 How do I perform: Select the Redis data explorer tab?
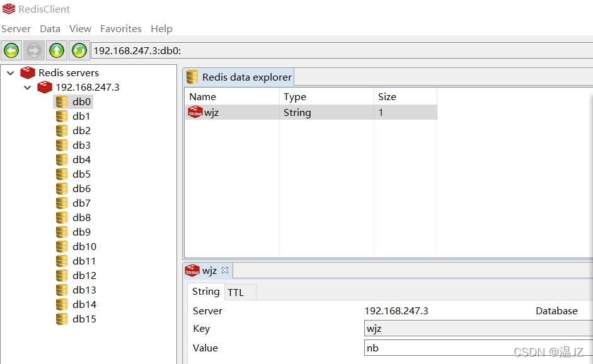pos(239,77)
